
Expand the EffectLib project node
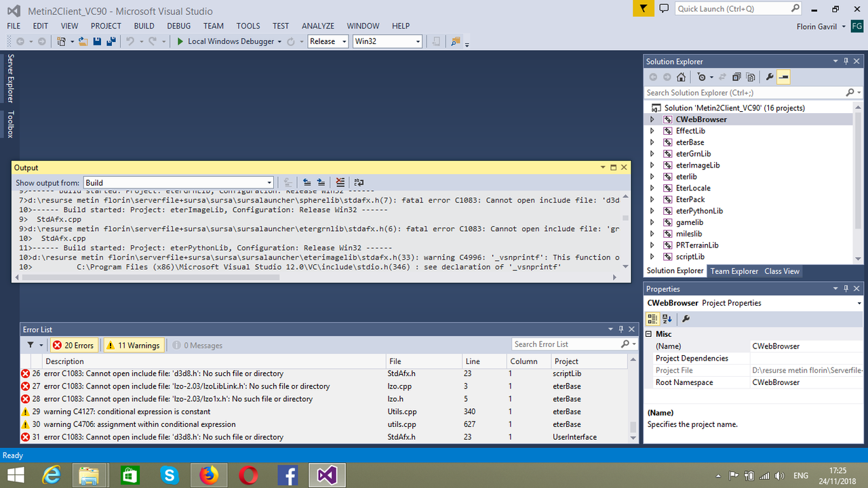[x=652, y=131]
